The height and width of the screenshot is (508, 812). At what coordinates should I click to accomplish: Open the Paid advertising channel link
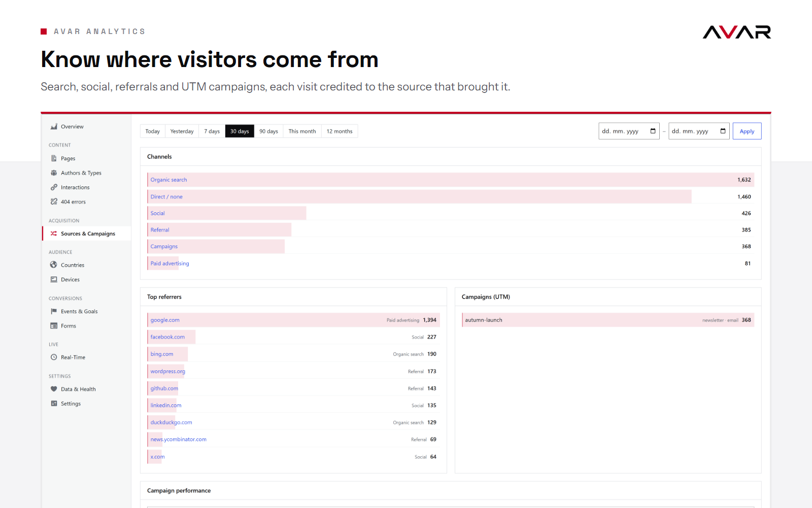170,263
